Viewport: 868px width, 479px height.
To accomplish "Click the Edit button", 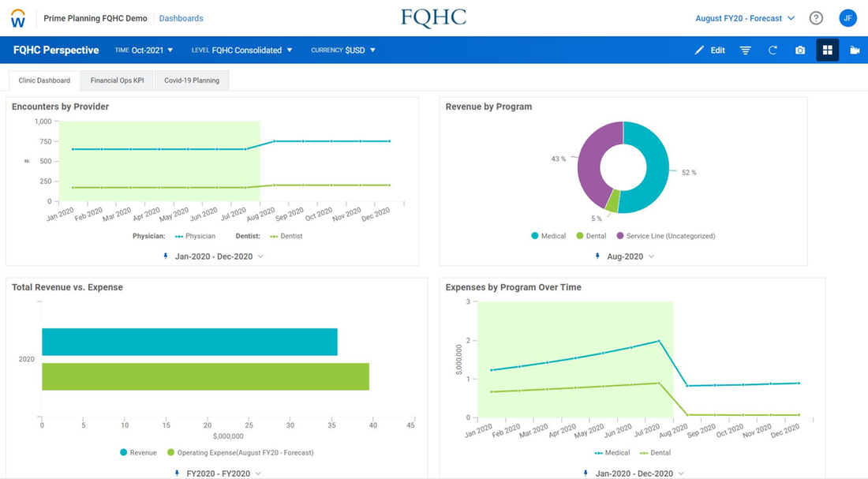I will click(x=710, y=51).
